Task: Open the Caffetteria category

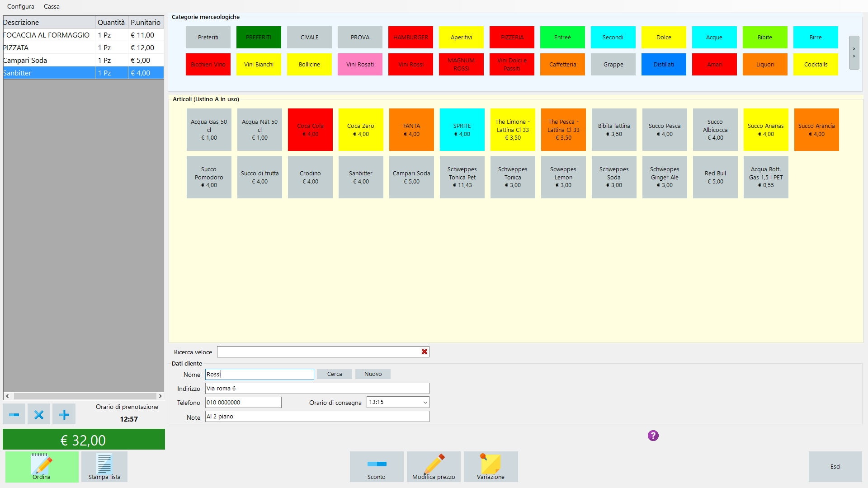Action: pyautogui.click(x=562, y=65)
